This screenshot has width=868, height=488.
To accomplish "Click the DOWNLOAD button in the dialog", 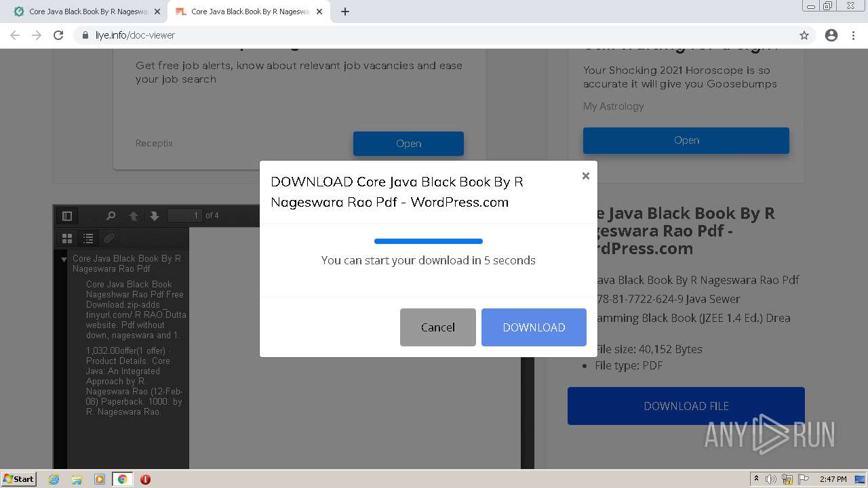I will coord(534,327).
